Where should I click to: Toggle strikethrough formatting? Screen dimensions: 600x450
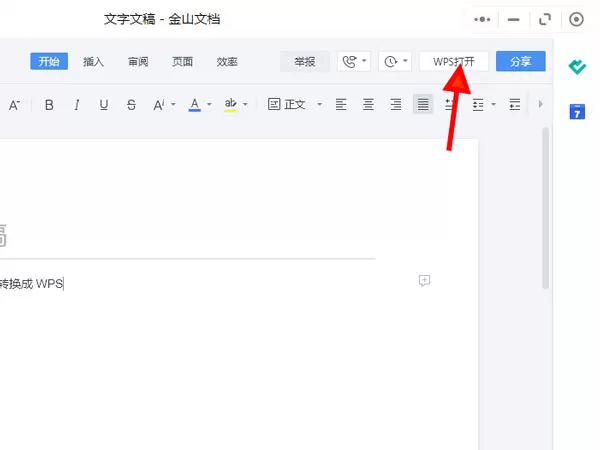[131, 104]
